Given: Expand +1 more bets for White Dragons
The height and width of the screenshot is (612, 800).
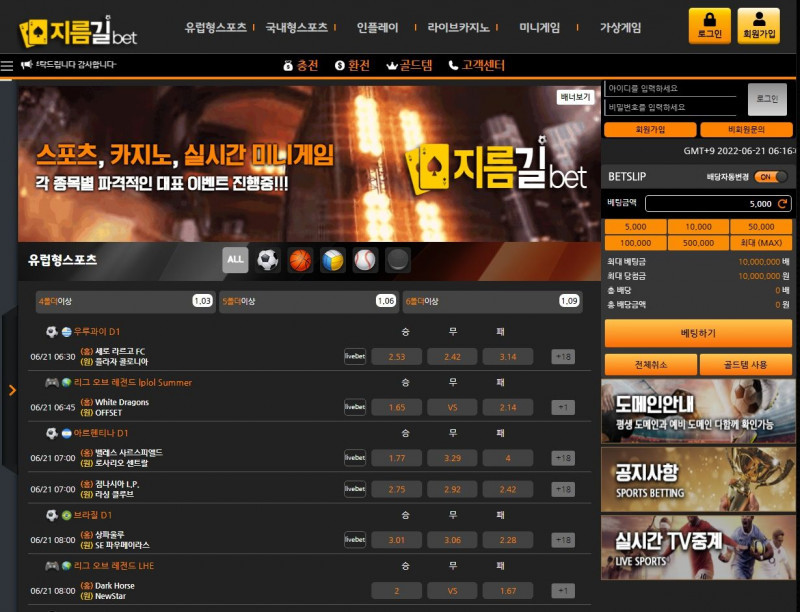Looking at the screenshot, I should (563, 407).
